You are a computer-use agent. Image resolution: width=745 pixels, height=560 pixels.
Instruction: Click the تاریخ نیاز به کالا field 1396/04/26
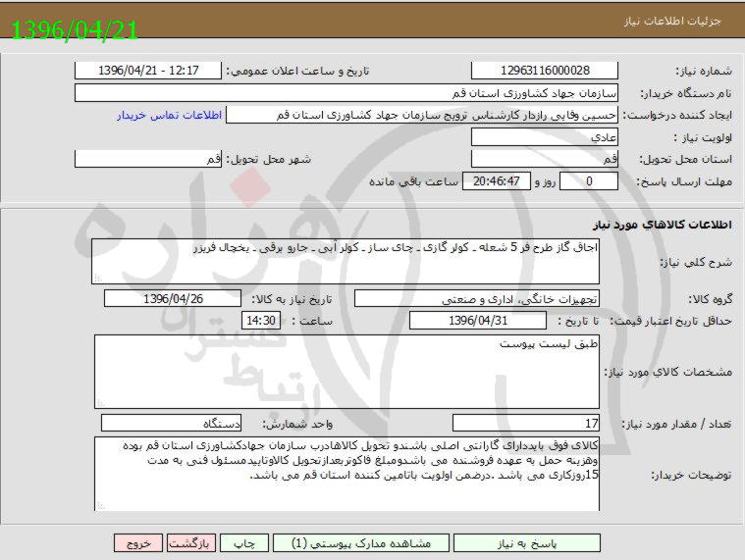point(173,298)
